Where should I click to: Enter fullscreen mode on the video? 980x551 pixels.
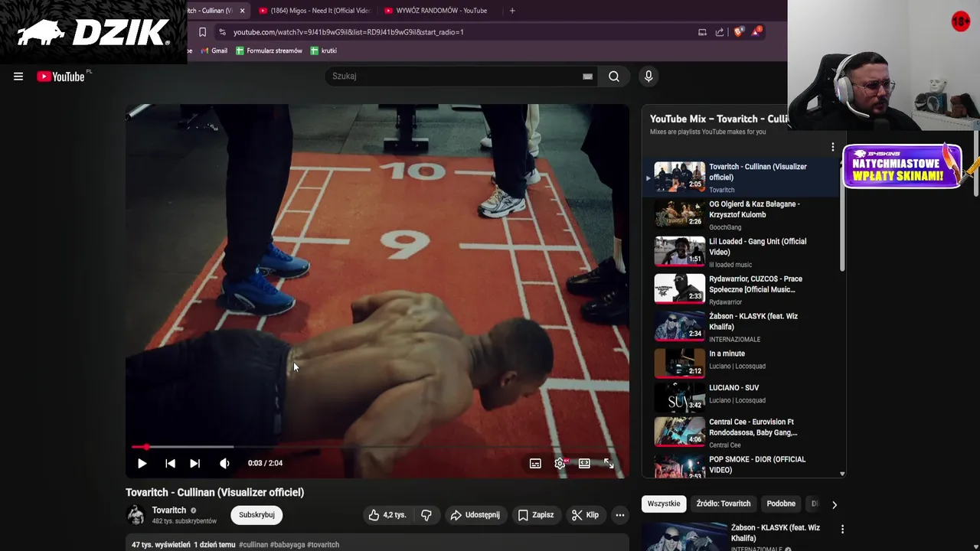pyautogui.click(x=609, y=464)
